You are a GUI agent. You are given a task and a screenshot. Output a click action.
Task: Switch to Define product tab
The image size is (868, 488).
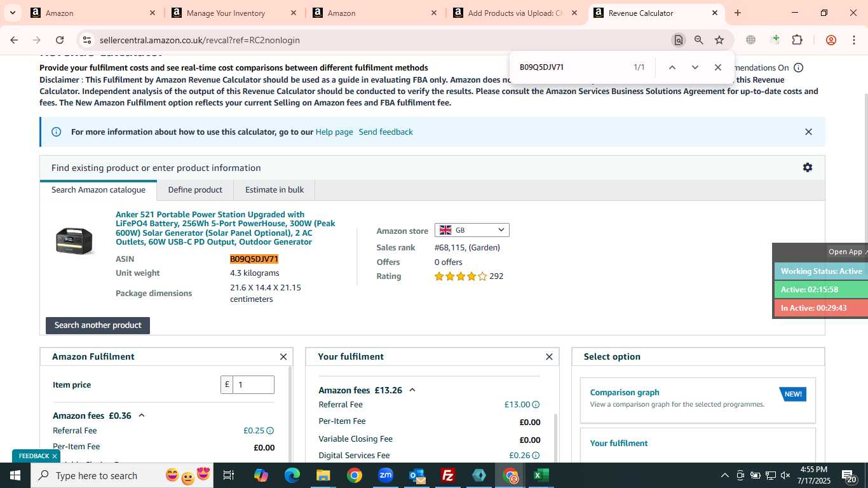coord(195,190)
